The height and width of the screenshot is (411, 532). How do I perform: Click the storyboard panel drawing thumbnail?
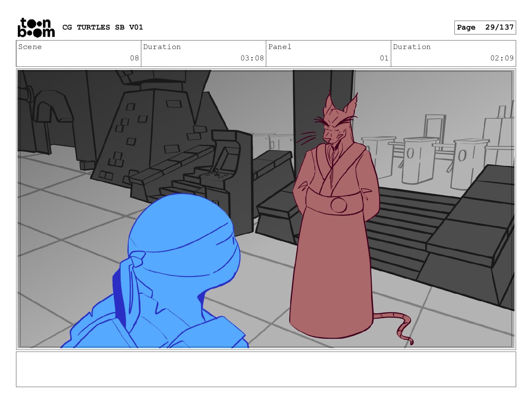[x=266, y=209]
